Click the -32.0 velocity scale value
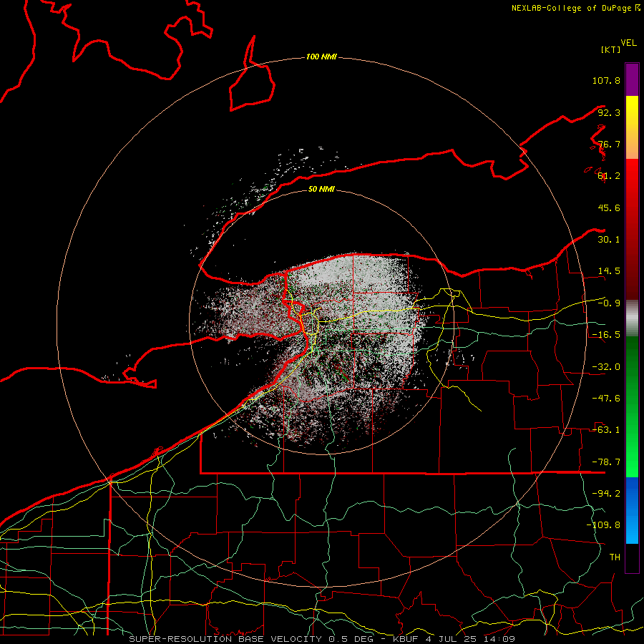The height and width of the screenshot is (644, 644). pos(606,367)
